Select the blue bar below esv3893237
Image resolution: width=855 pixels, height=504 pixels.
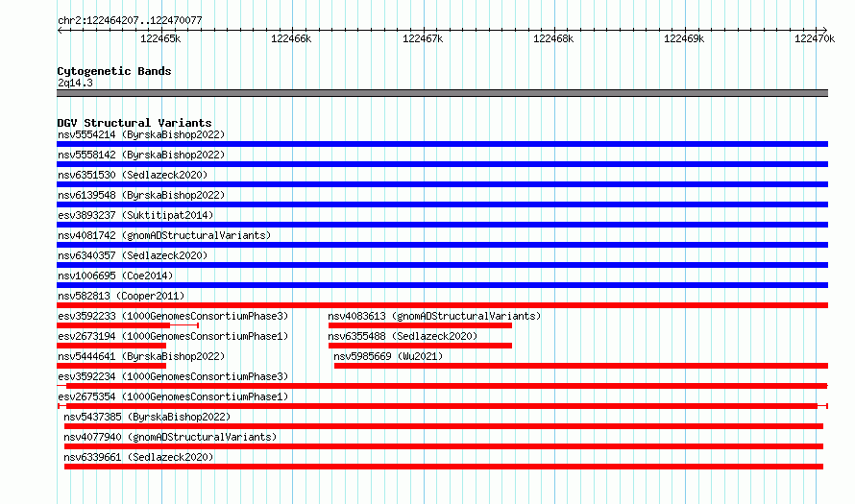click(442, 225)
